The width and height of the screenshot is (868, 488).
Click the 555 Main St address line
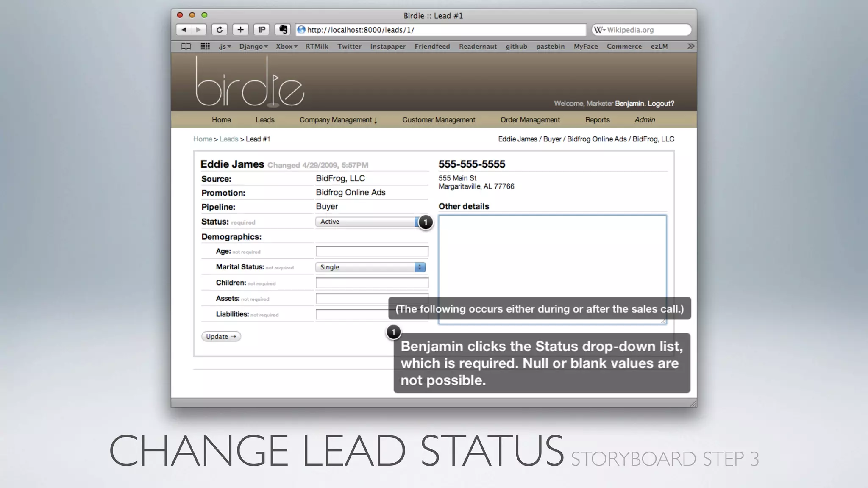[x=457, y=178]
